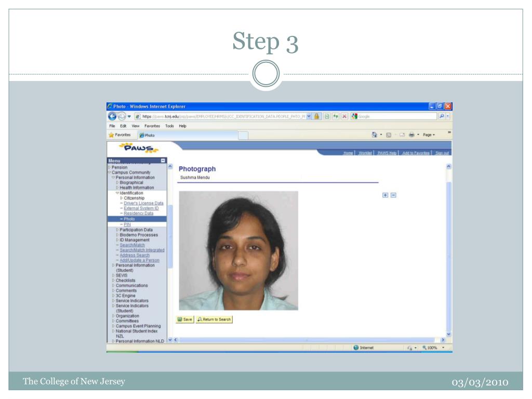532x399 pixels.
Task: Open the File menu
Action: (x=112, y=126)
